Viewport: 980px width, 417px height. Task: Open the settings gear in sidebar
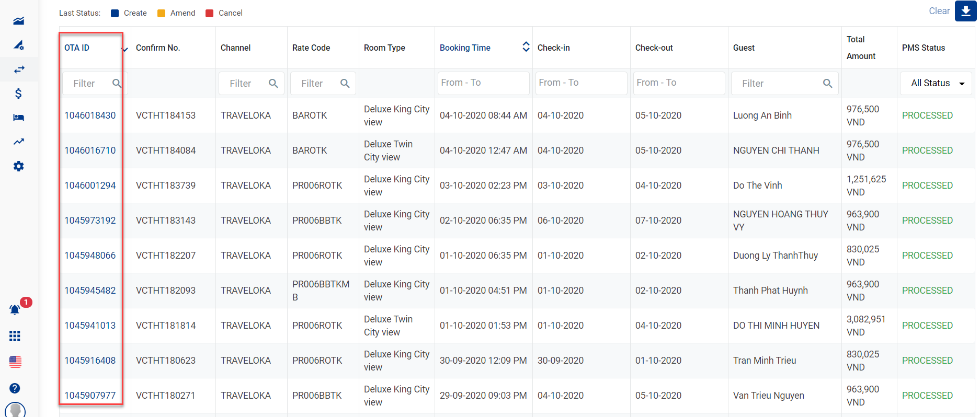pyautogui.click(x=19, y=166)
